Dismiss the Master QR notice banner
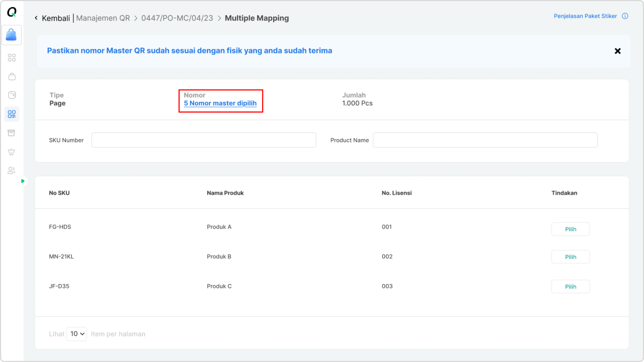This screenshot has height=362, width=644. pos(618,51)
